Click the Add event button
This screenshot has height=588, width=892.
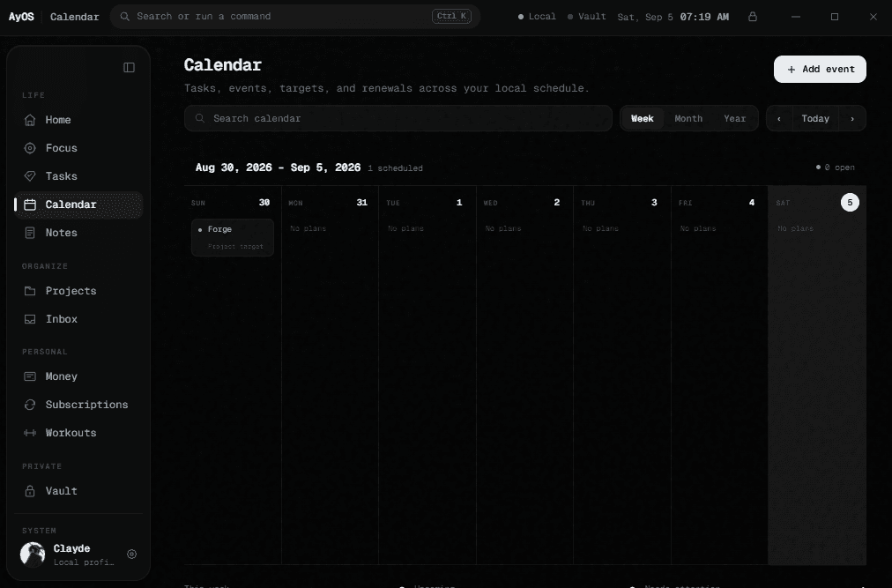[820, 70]
